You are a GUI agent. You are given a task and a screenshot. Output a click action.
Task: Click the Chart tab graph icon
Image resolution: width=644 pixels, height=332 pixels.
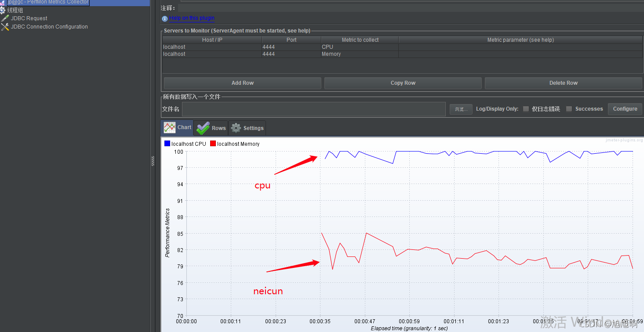point(170,128)
